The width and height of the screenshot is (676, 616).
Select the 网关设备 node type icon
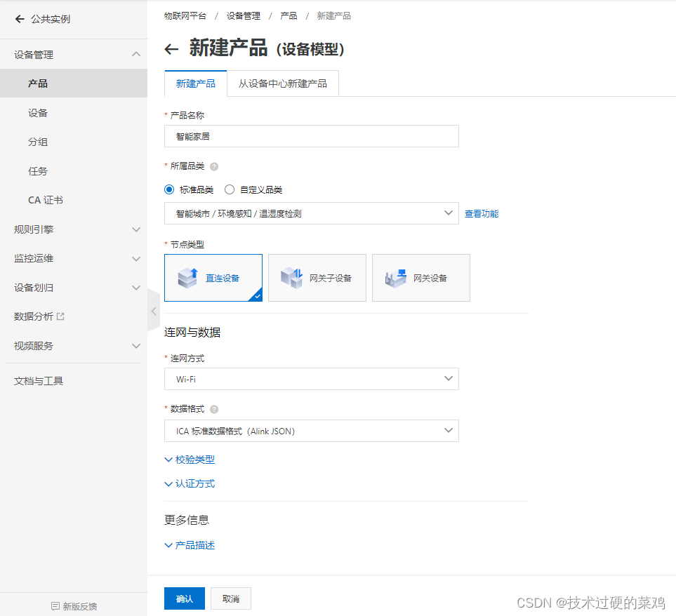click(x=420, y=277)
